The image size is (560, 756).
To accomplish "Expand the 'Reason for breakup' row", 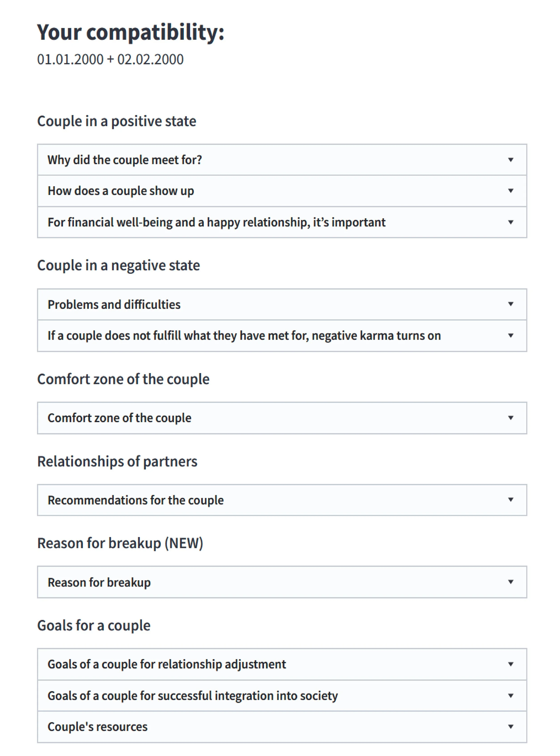I will click(x=99, y=582).
